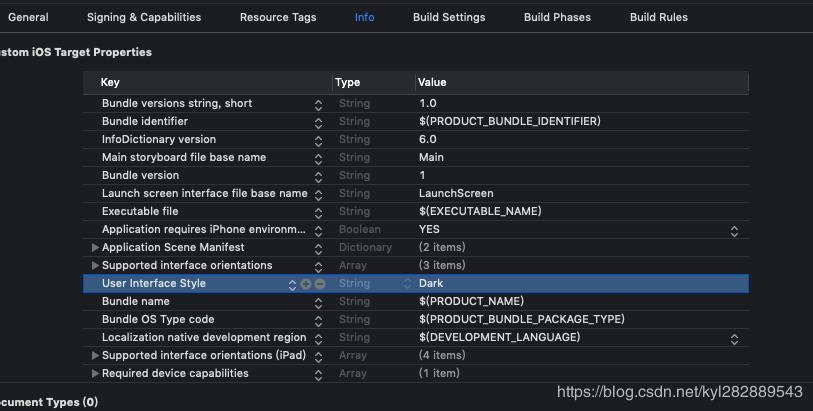Switch to Build Settings tab
The height and width of the screenshot is (411, 813).
click(449, 17)
